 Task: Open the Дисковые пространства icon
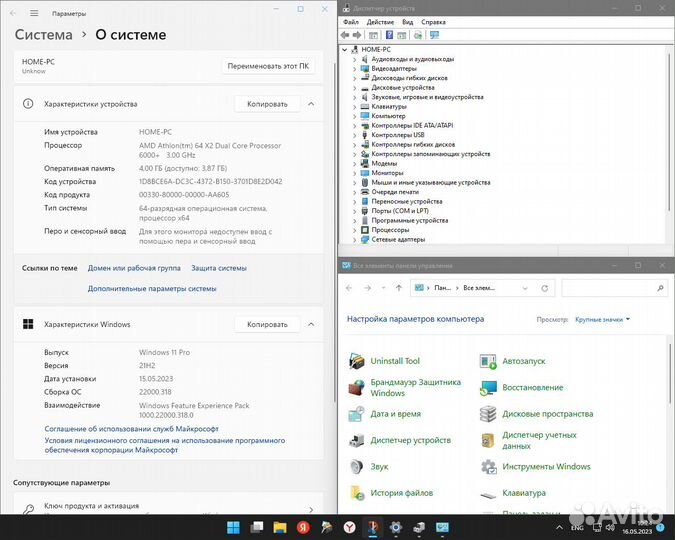point(488,414)
